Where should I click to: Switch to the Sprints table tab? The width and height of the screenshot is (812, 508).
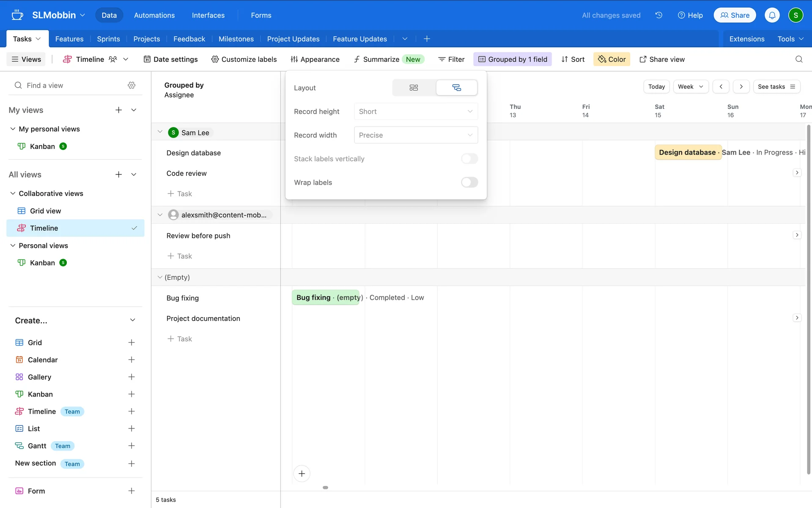coord(108,39)
